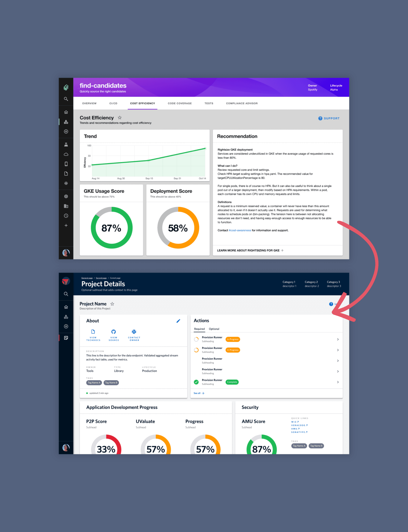Viewport: 408px width, 532px height.
Task: Click the Contact Owner Slack icon
Action: click(x=134, y=332)
